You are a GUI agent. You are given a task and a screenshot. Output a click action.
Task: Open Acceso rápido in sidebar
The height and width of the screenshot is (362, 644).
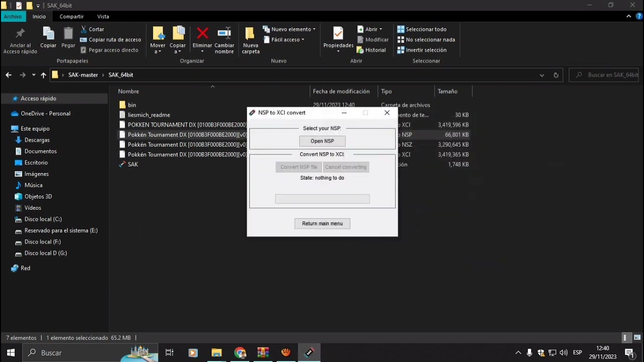tap(38, 99)
